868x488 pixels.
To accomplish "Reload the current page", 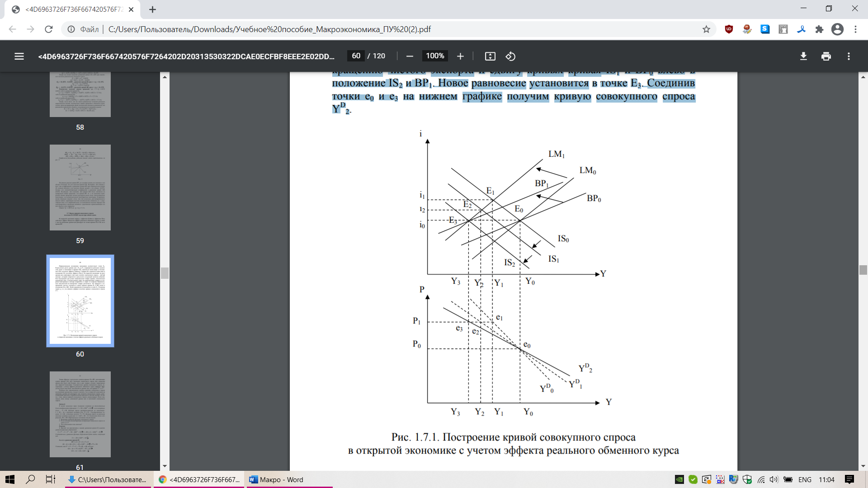I will click(48, 29).
